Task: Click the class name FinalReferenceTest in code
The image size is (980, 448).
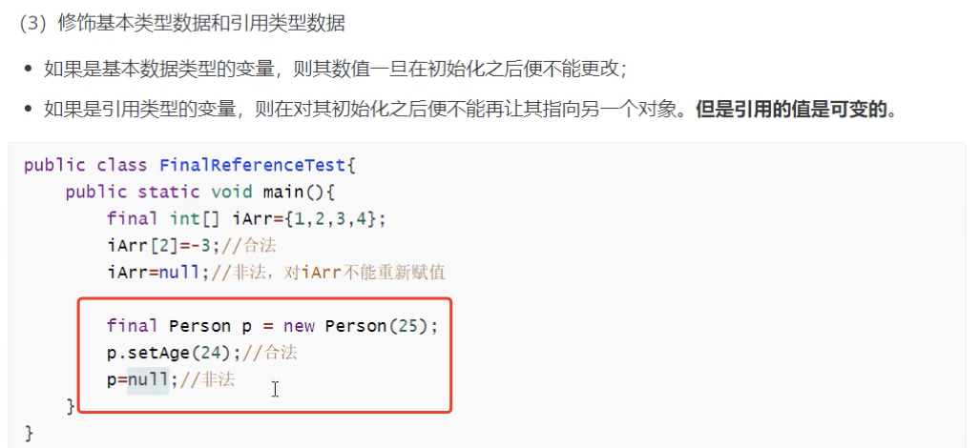Action: [253, 165]
